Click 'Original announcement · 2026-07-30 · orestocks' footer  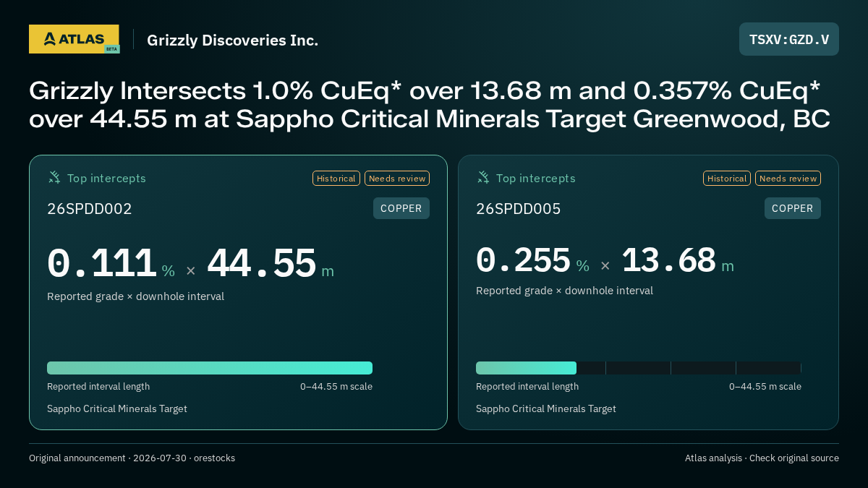132,458
